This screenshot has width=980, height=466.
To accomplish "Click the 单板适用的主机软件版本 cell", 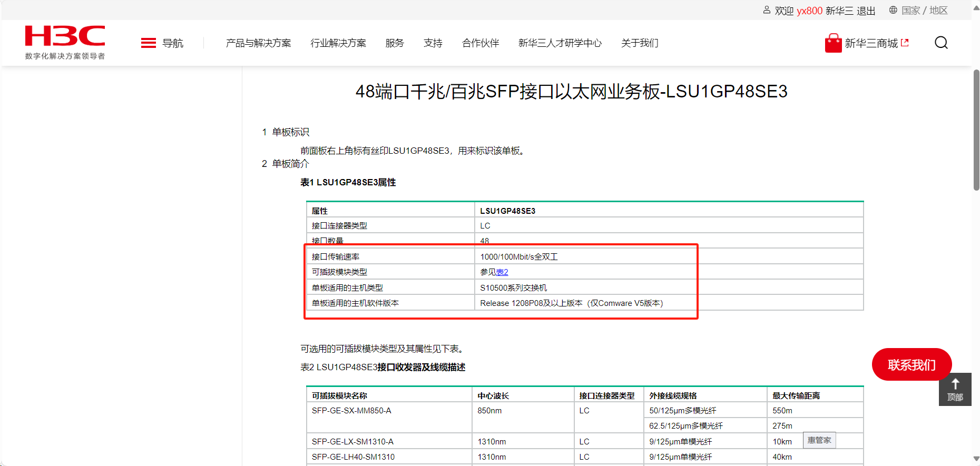I will (390, 303).
